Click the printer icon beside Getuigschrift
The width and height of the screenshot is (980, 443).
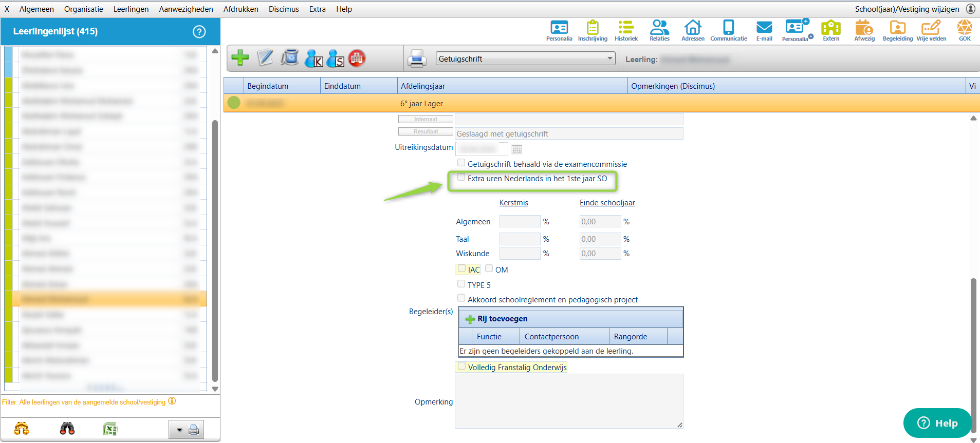(x=417, y=59)
